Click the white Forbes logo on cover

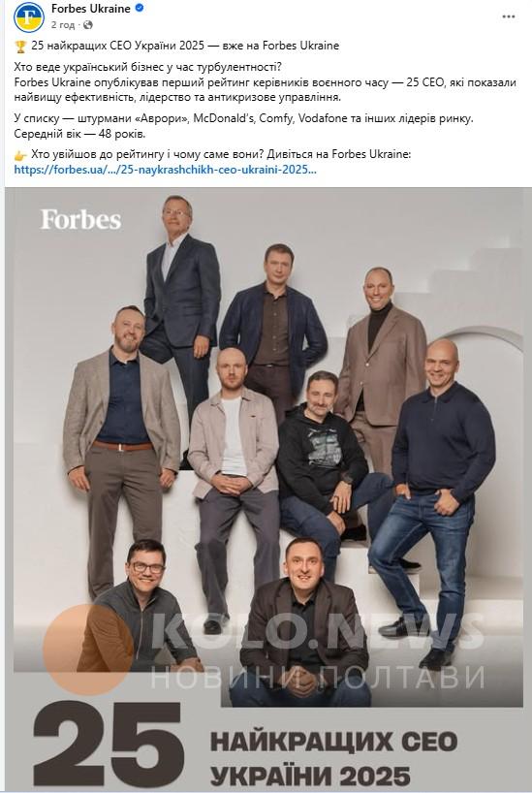[80, 219]
